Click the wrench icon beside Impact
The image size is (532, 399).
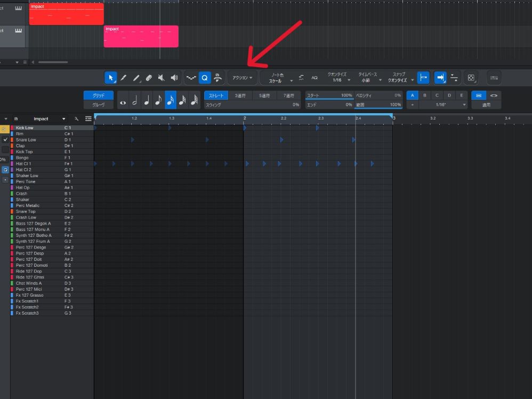point(77,119)
